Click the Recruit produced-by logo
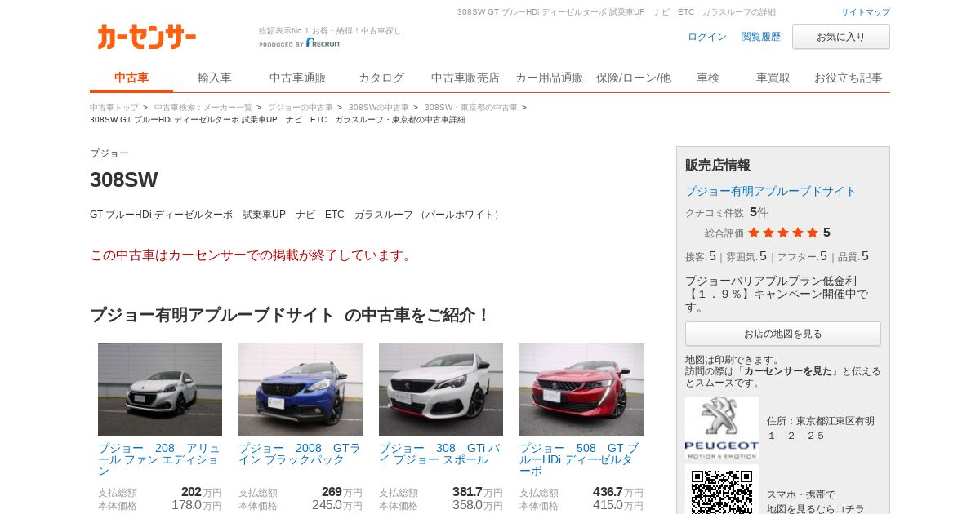This screenshot has height=514, width=980. [x=300, y=43]
